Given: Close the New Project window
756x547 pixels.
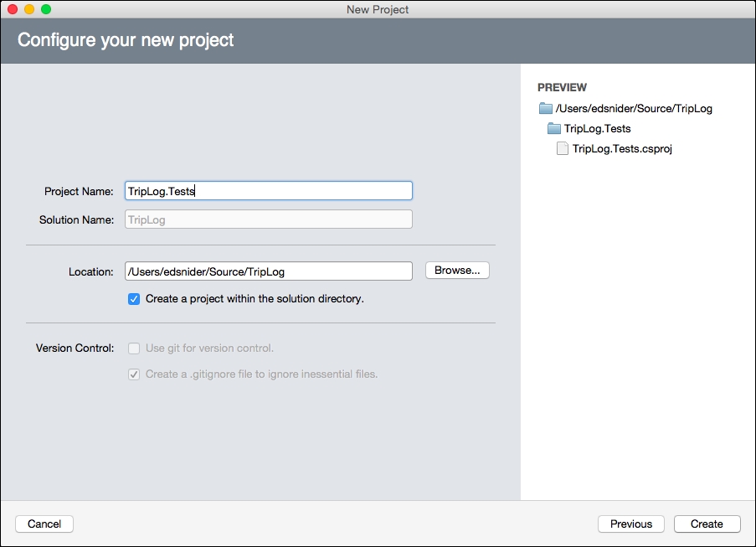Looking at the screenshot, I should 13,9.
